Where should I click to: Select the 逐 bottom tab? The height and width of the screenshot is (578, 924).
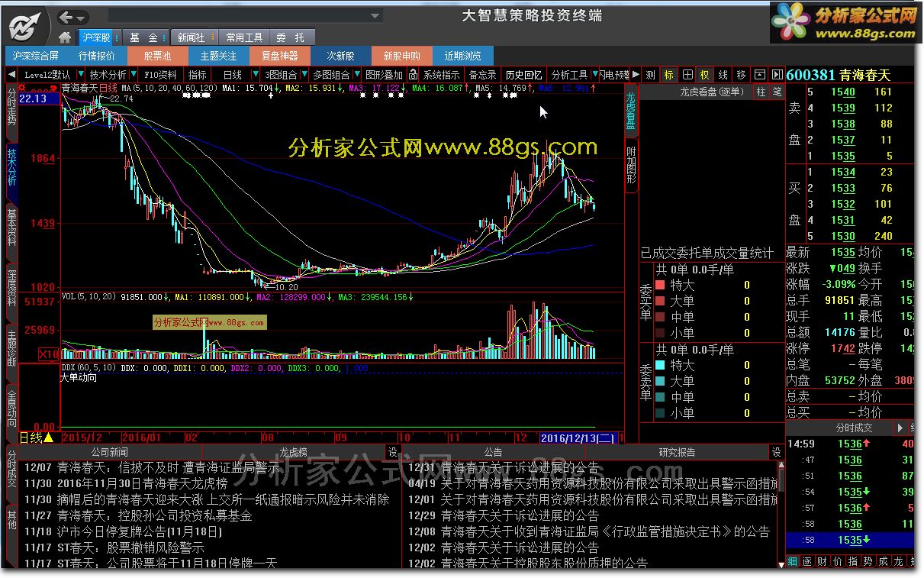pyautogui.click(x=808, y=561)
